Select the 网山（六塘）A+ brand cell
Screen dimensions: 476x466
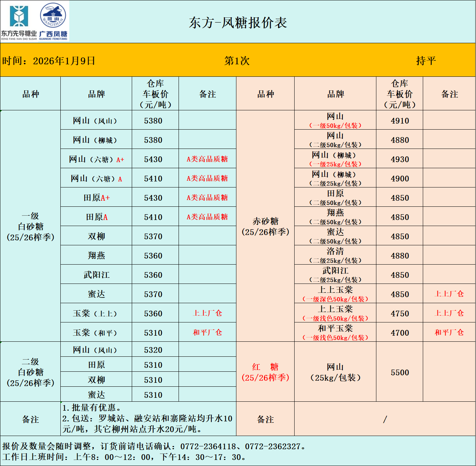[x=96, y=159]
